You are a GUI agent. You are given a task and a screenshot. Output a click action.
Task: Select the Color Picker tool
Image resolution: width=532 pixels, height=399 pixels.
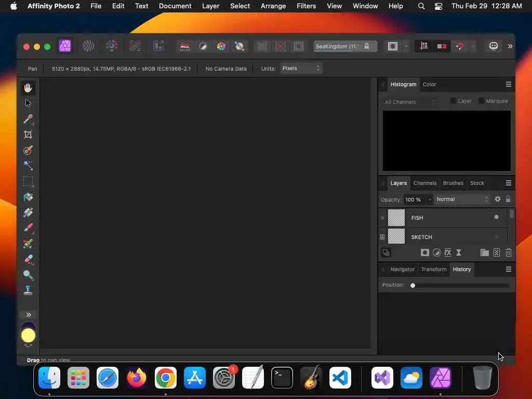pyautogui.click(x=28, y=119)
